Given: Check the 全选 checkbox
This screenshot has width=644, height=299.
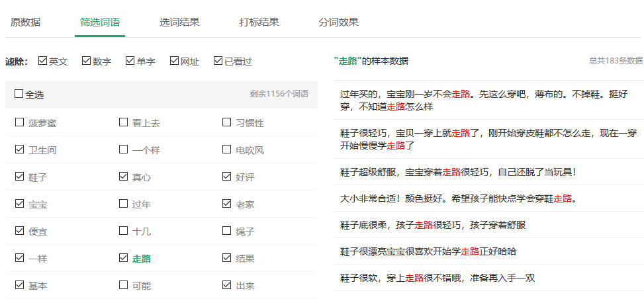Looking at the screenshot, I should click(x=19, y=94).
